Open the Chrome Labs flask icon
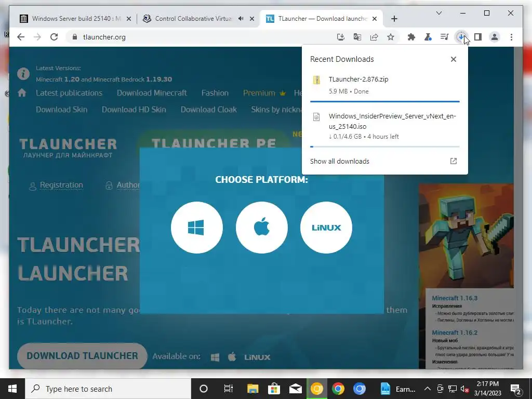532x399 pixels. [428, 37]
